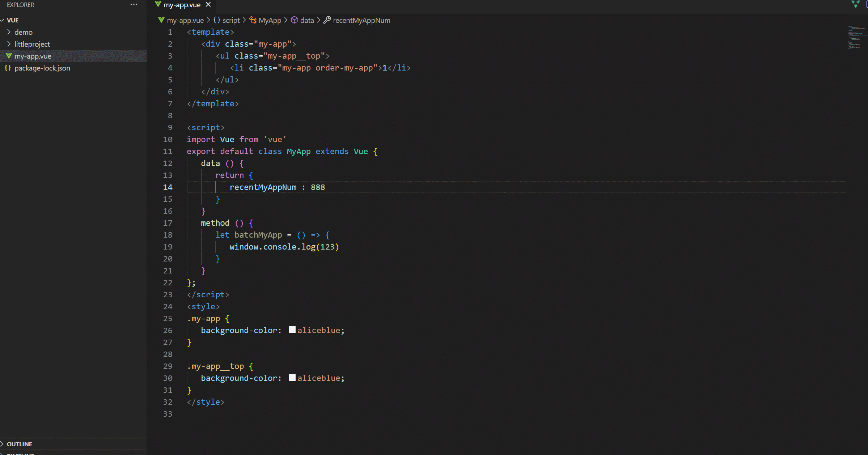Open aliceblue color swatch in .my-app__top rule
The image size is (868, 455).
click(292, 378)
